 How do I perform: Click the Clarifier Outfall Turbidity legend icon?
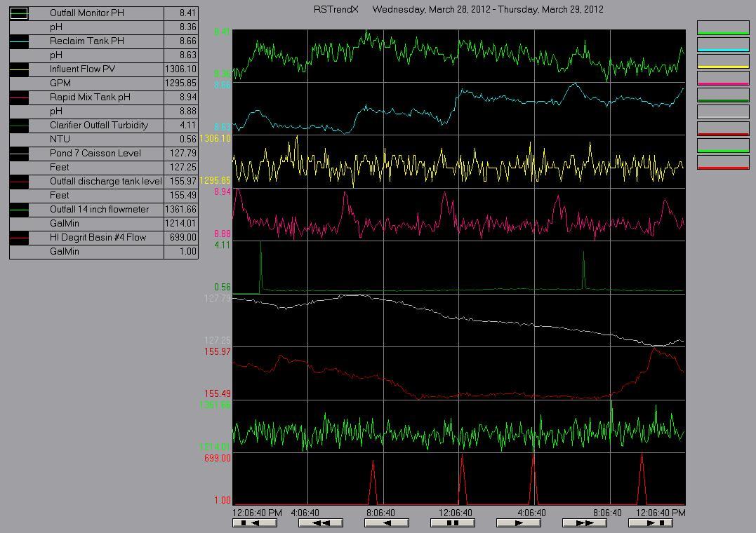(19, 126)
